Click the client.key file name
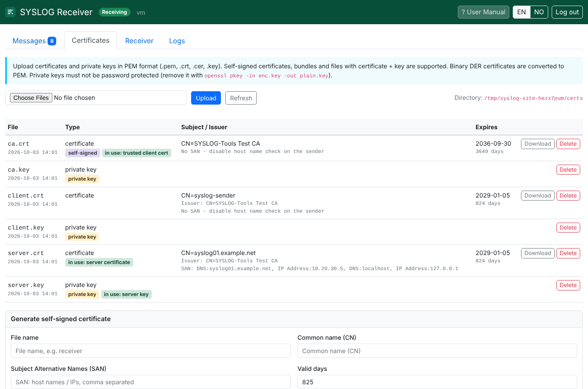 pos(26,228)
